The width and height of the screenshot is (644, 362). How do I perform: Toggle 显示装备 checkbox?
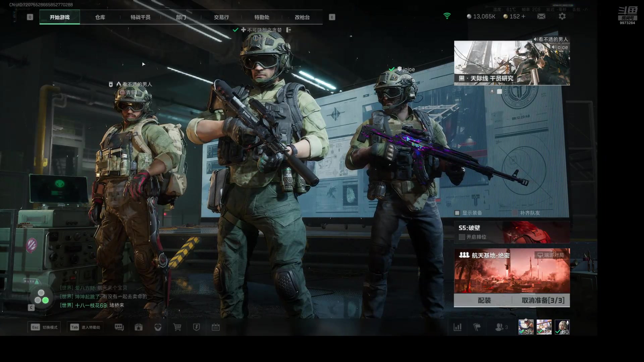tap(457, 213)
